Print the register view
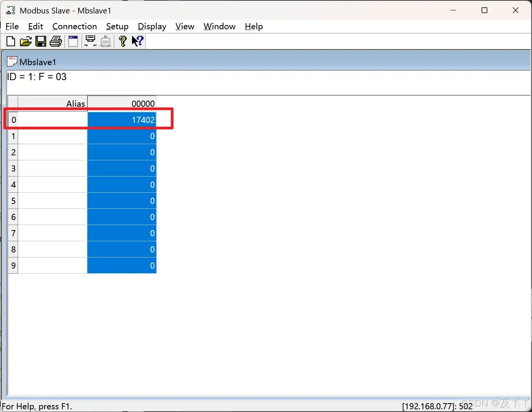532x412 pixels. [x=55, y=41]
